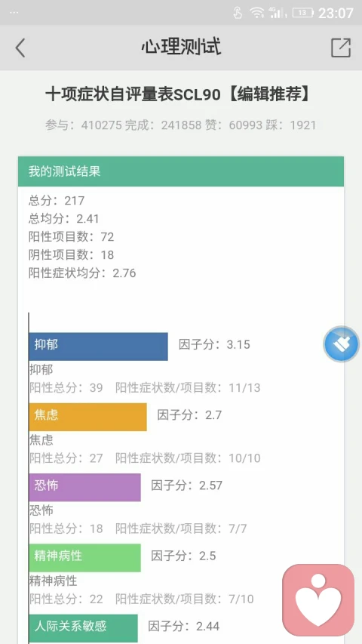Tap the 因子分：3.15 label
Image resolution: width=362 pixels, height=644 pixels.
click(x=214, y=344)
